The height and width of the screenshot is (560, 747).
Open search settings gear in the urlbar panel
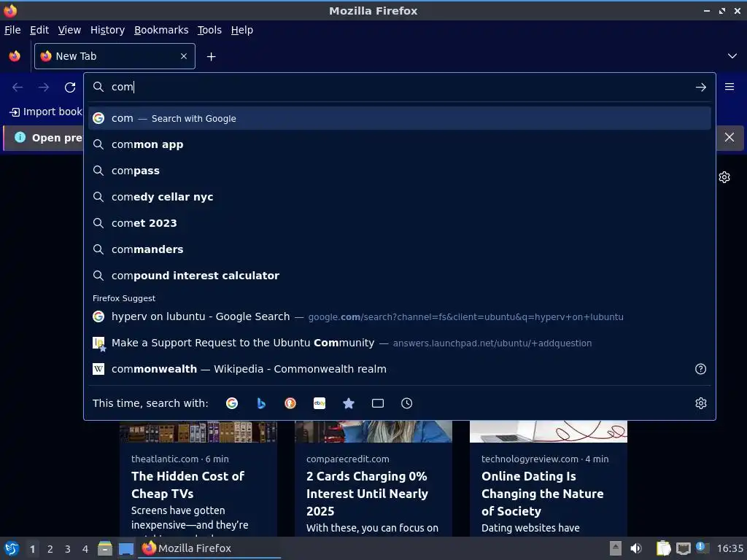[701, 403]
